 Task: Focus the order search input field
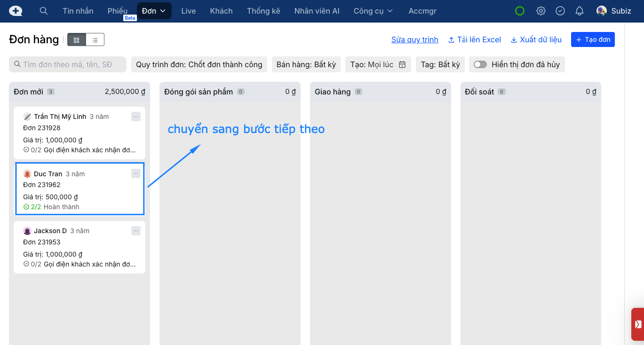(x=68, y=64)
